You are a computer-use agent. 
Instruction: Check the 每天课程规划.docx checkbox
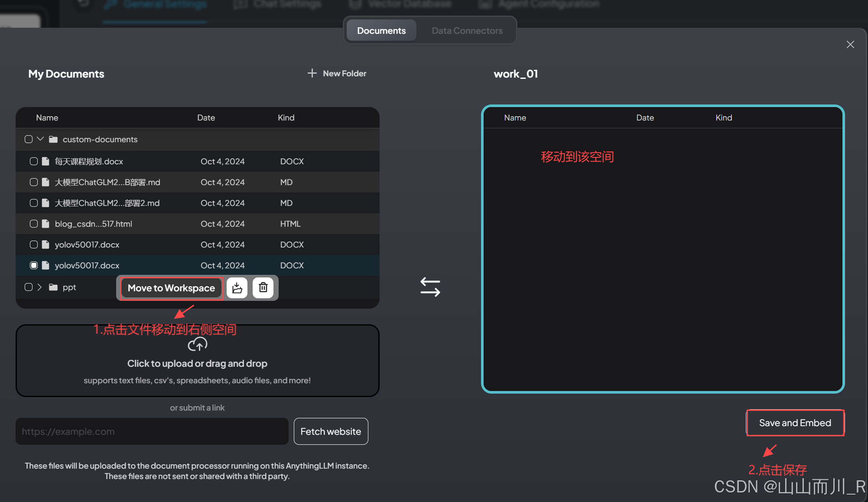point(34,161)
